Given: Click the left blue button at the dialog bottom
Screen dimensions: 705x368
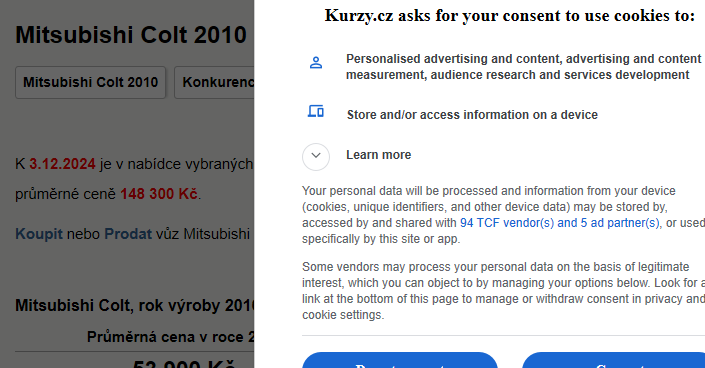Looking at the screenshot, I should click(400, 360).
